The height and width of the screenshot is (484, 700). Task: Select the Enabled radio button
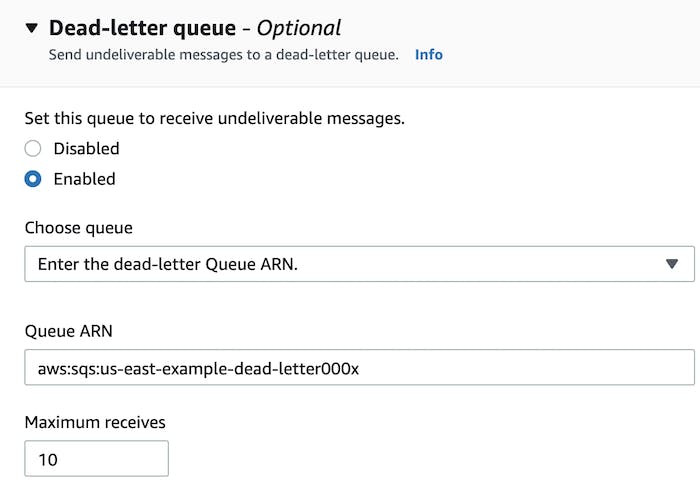(x=33, y=179)
